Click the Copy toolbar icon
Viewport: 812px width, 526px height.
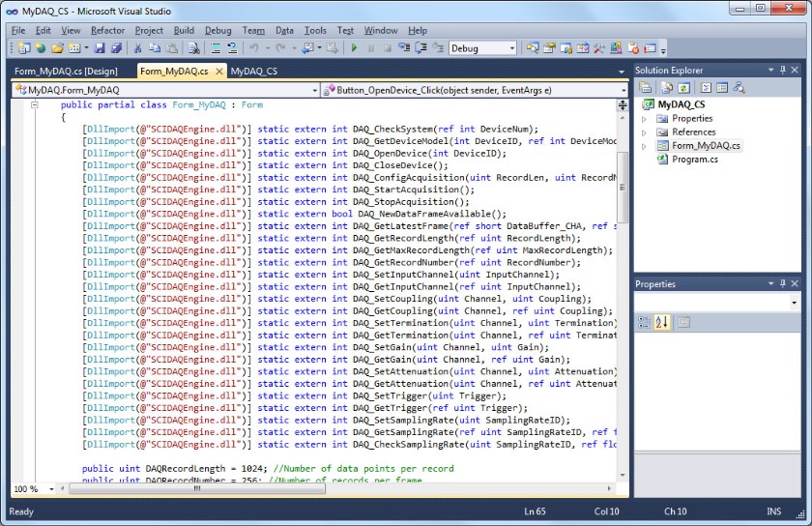tap(155, 48)
